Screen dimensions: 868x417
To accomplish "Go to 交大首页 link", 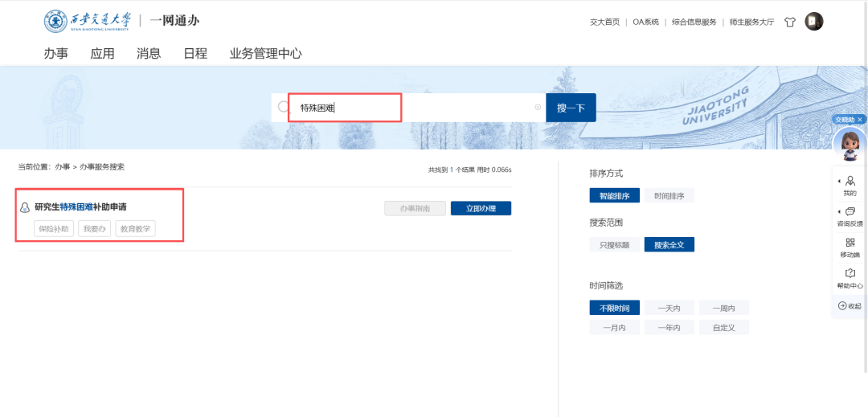I will pos(604,22).
